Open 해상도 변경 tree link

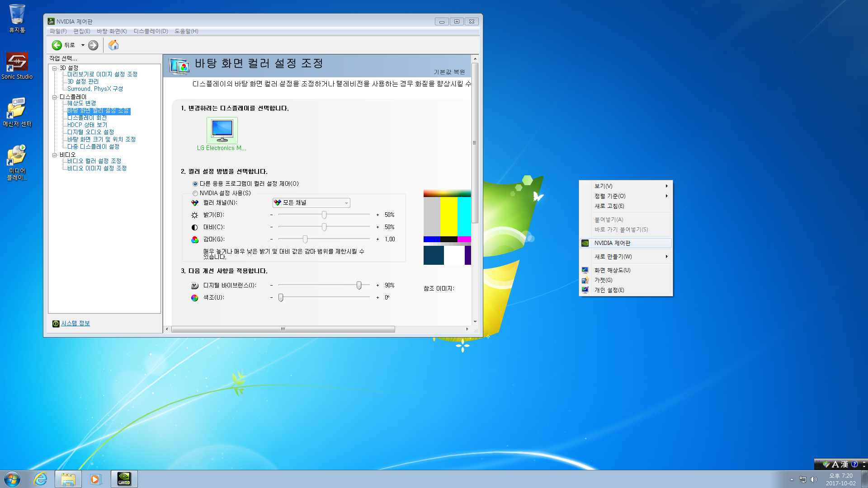(81, 103)
